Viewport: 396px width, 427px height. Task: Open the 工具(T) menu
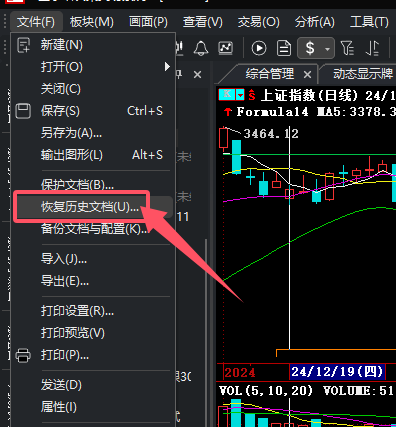369,22
